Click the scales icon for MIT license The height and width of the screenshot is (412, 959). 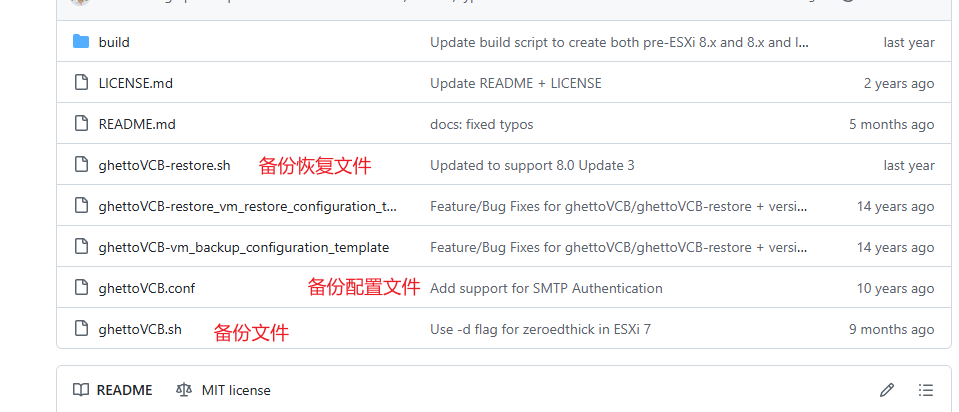[183, 390]
